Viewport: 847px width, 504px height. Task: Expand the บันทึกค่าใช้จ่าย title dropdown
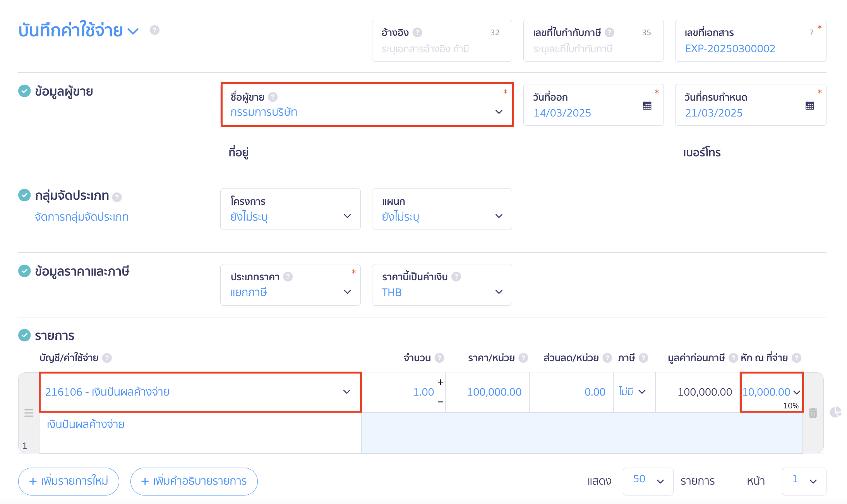point(133,31)
